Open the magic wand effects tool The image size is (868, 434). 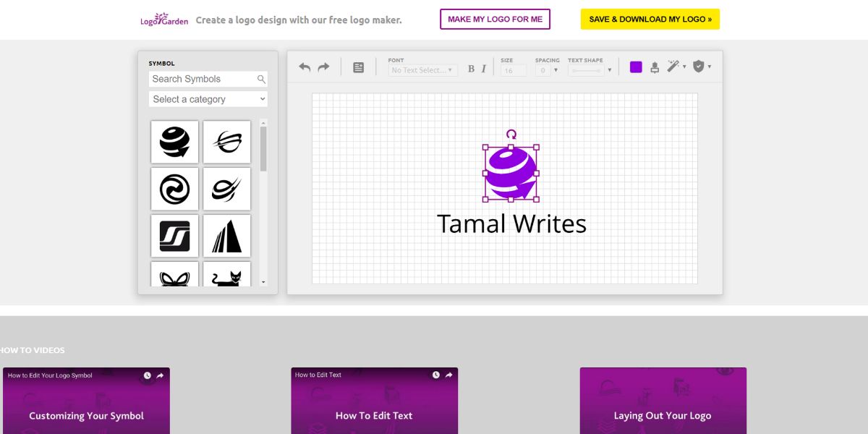point(674,67)
